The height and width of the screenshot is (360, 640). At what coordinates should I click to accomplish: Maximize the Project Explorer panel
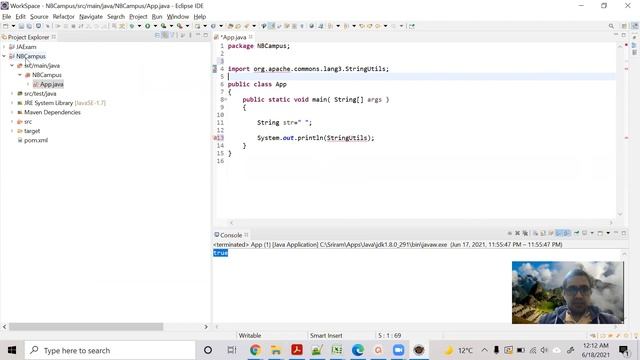205,36
